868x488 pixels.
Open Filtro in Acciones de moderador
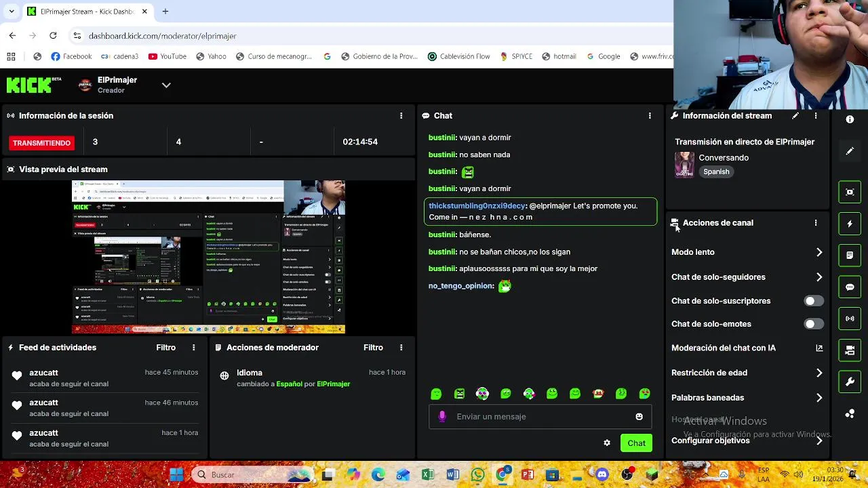[373, 348]
